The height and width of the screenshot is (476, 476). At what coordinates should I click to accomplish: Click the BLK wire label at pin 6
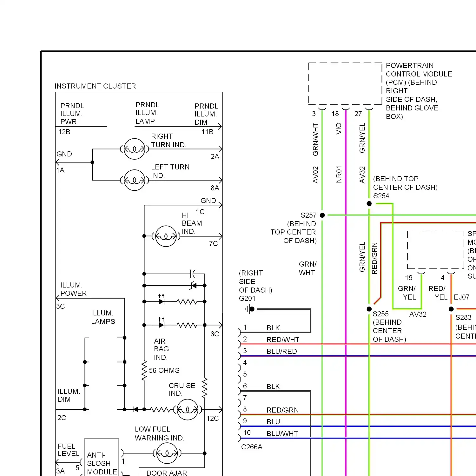tap(273, 387)
